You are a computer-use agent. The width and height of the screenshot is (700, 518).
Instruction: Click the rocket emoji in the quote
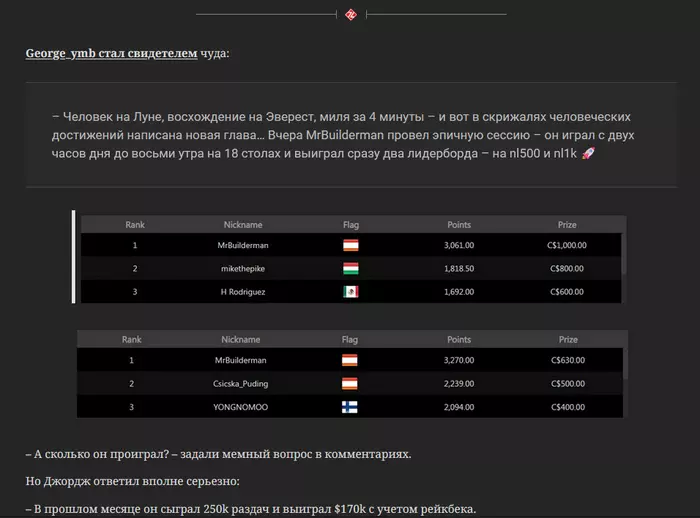[588, 153]
